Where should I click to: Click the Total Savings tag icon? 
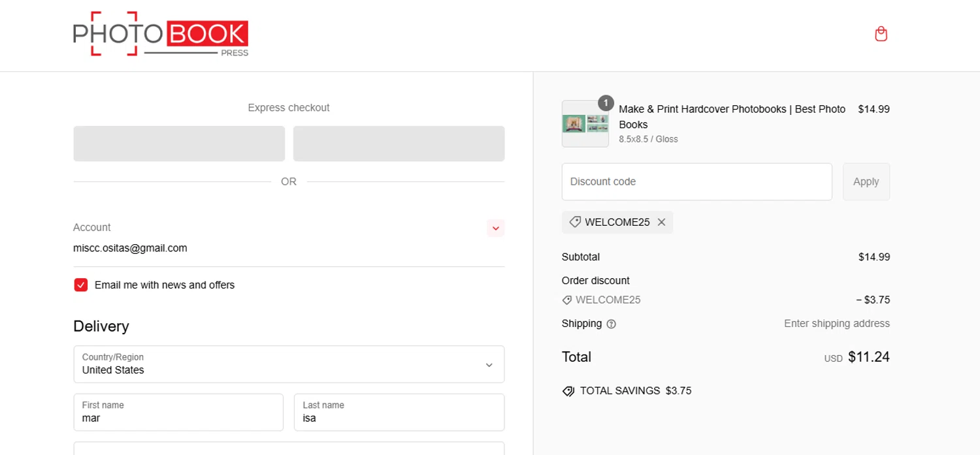[x=568, y=391]
